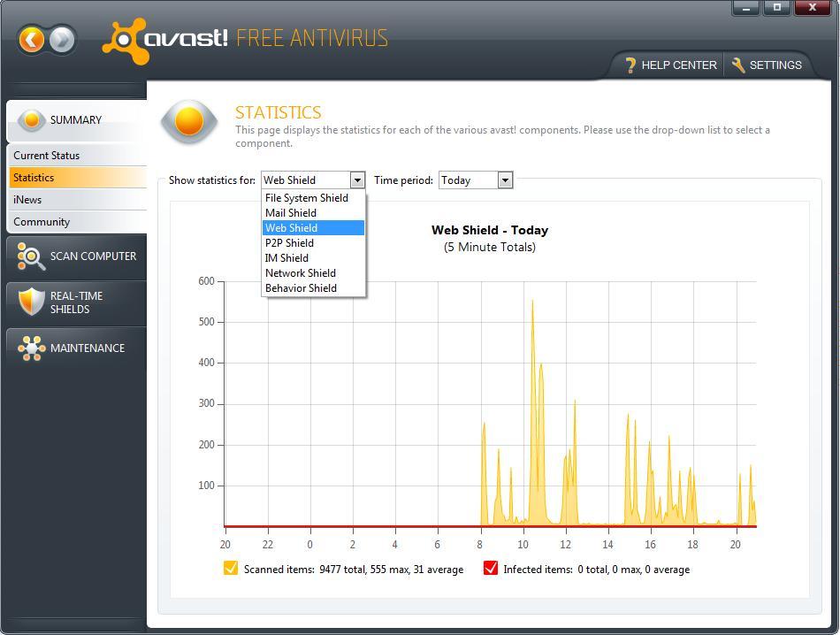
Task: Click the x-axis label 22
Action: pyautogui.click(x=267, y=545)
